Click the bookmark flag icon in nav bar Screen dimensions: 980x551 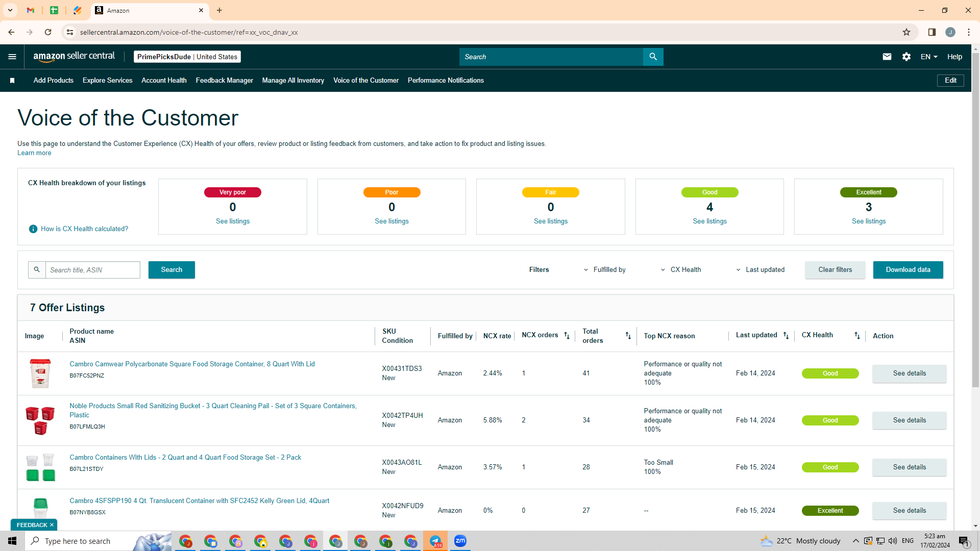[12, 81]
